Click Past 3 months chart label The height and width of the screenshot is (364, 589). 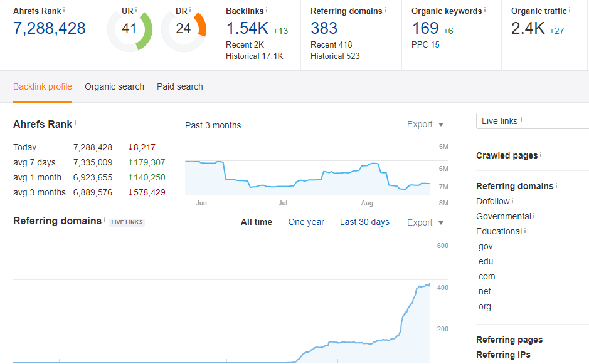pyautogui.click(x=213, y=125)
